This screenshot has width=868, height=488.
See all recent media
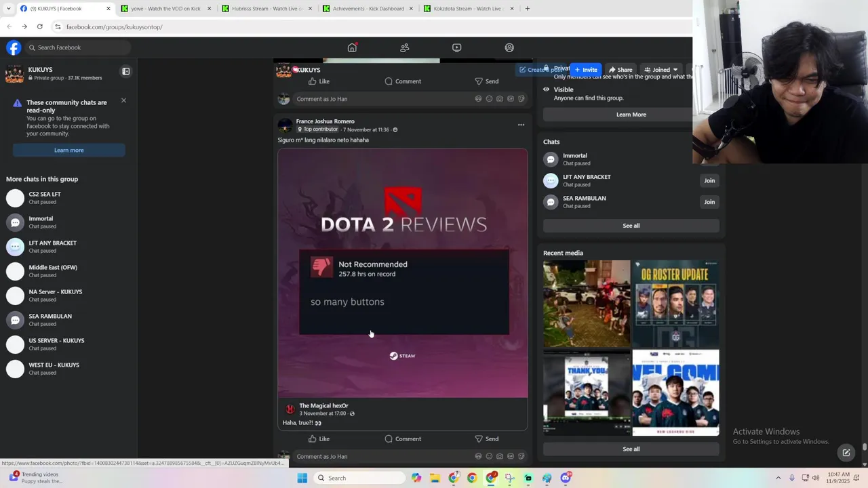pos(631,449)
